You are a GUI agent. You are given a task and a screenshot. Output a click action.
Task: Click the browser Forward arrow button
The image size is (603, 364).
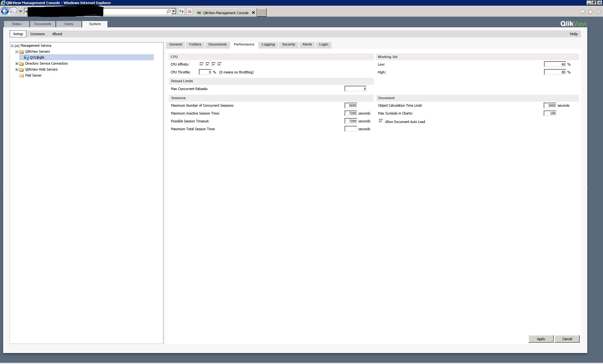point(14,12)
